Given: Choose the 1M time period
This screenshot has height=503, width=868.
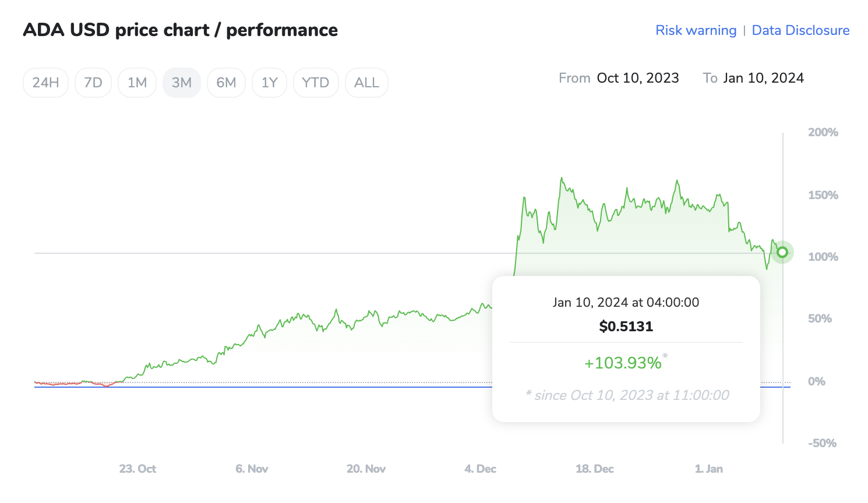Looking at the screenshot, I should [x=137, y=83].
